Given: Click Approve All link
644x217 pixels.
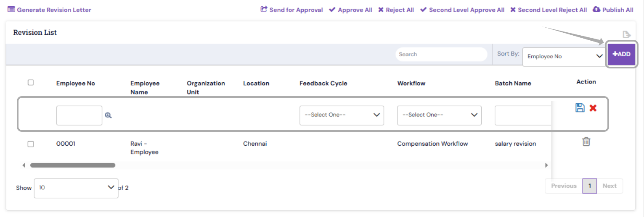Looking at the screenshot, I should point(350,10).
